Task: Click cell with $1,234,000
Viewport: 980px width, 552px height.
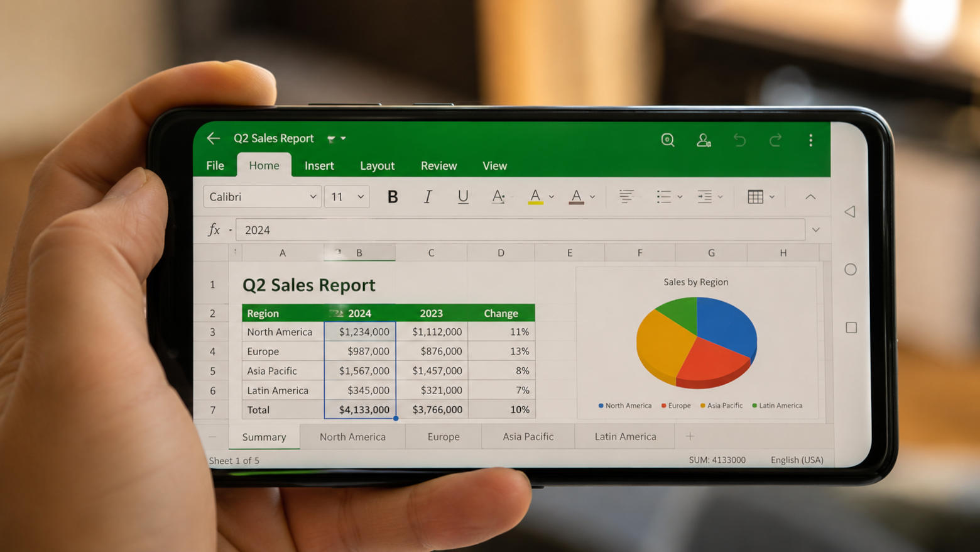Action: [x=360, y=332]
